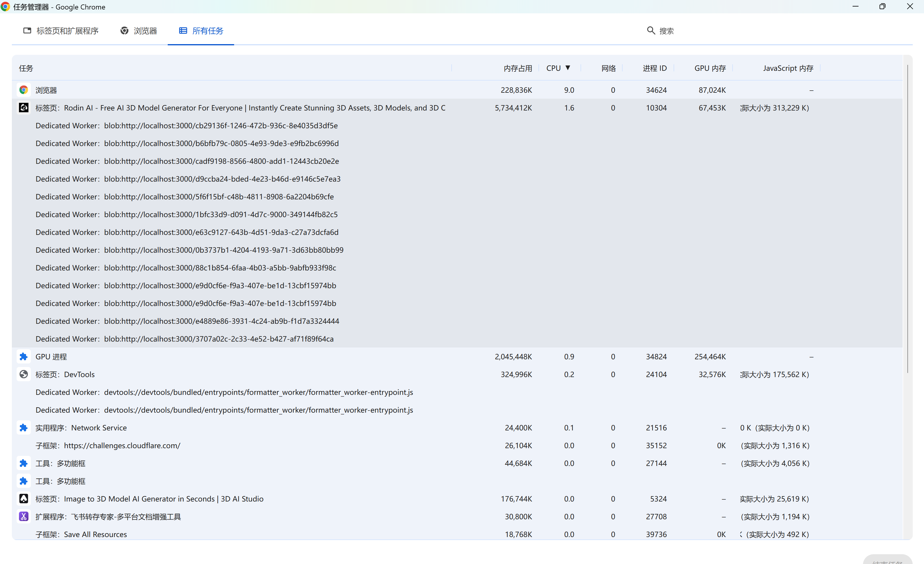
Task: Sort by GPU 内存 column header
Action: tap(710, 68)
